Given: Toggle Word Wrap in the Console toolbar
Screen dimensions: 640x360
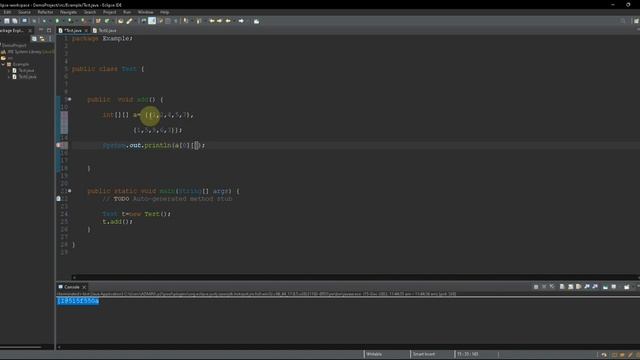Looking at the screenshot, I should tap(578, 287).
